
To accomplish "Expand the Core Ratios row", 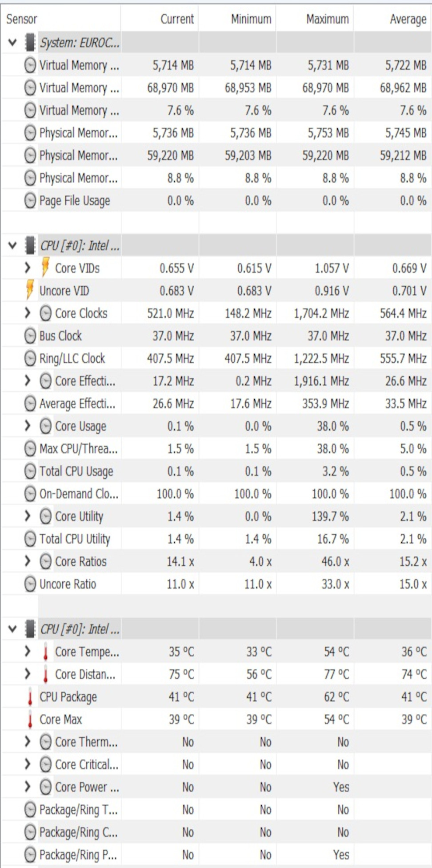I will (28, 561).
